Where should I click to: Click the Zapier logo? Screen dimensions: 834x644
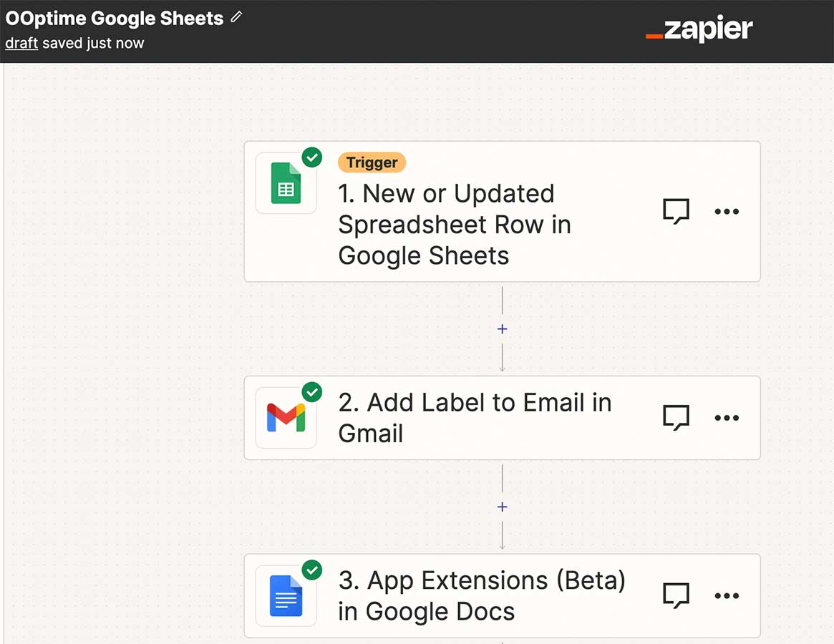[x=699, y=29]
